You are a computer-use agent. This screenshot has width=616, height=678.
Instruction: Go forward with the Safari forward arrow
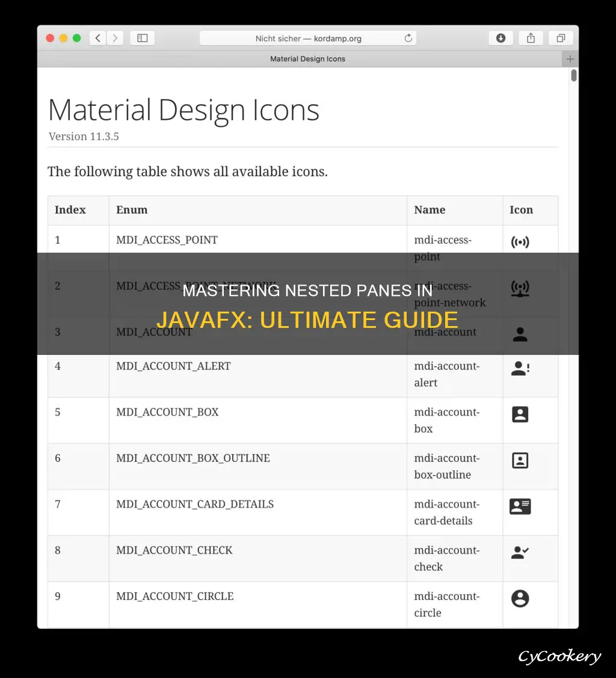click(115, 38)
